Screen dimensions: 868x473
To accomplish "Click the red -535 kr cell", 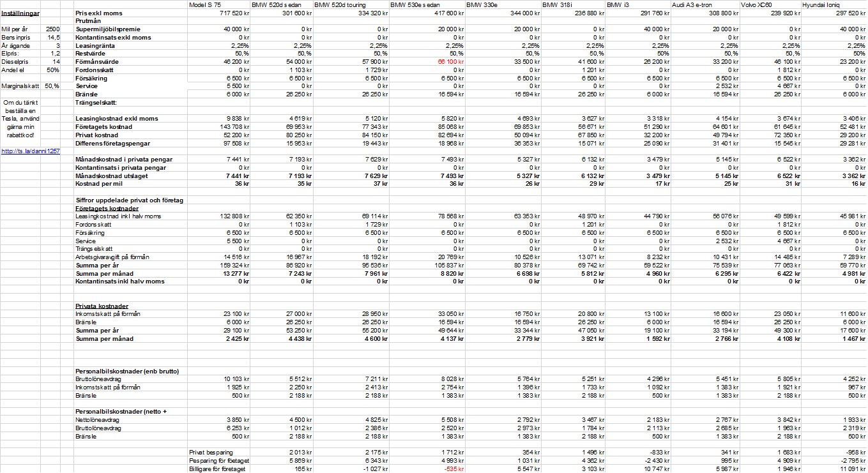I will click(x=453, y=469).
